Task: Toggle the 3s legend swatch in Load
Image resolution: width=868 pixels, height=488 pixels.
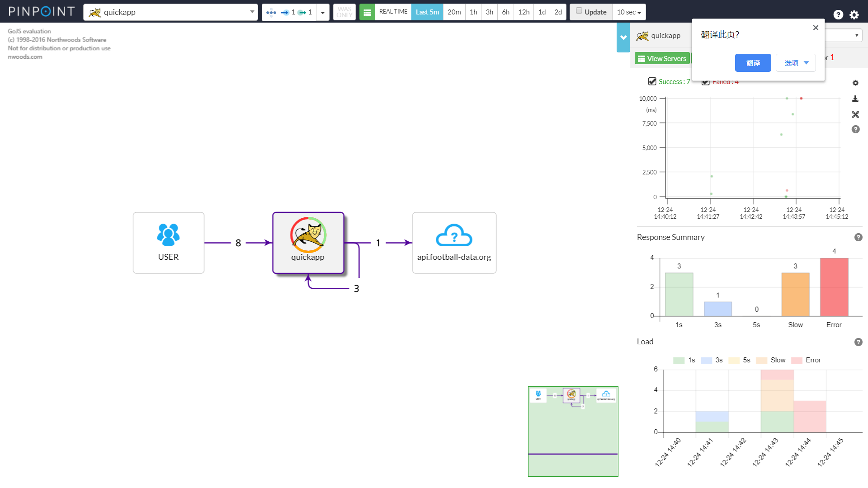Action: [x=706, y=360]
